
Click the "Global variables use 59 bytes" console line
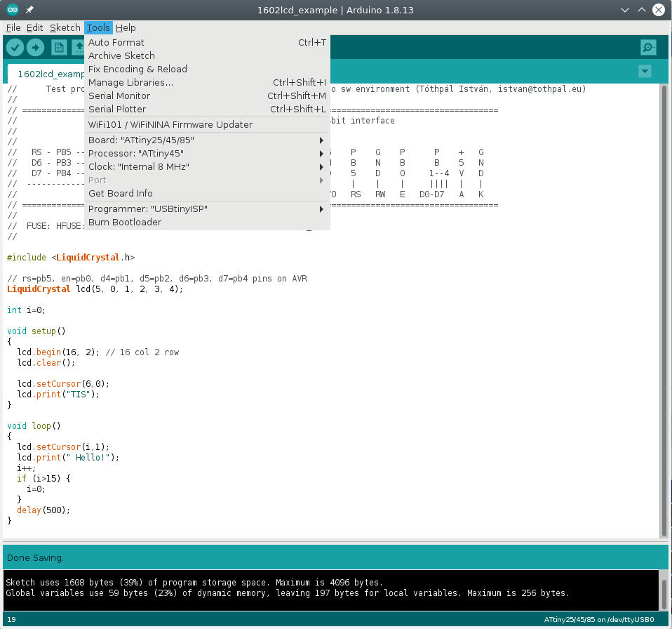(288, 593)
